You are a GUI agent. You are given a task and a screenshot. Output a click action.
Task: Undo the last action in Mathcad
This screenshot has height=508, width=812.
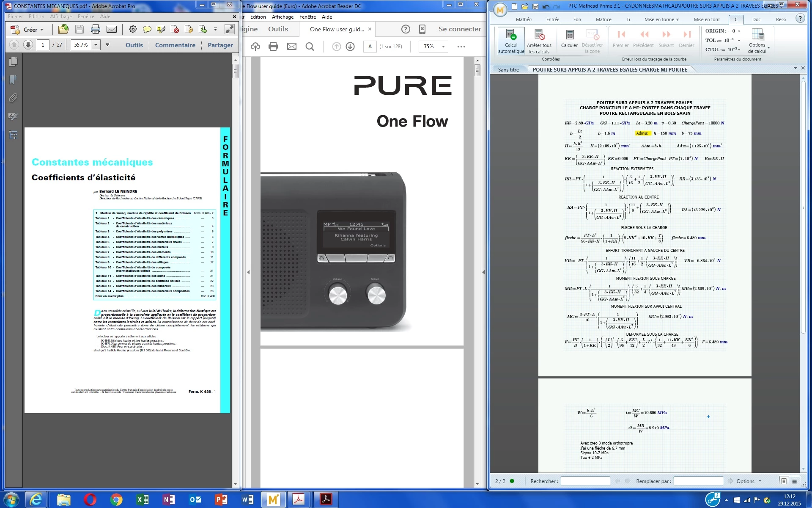(546, 6)
